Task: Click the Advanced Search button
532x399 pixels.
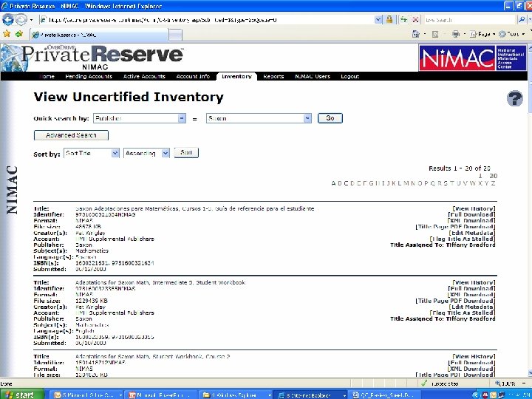Action: (71, 135)
